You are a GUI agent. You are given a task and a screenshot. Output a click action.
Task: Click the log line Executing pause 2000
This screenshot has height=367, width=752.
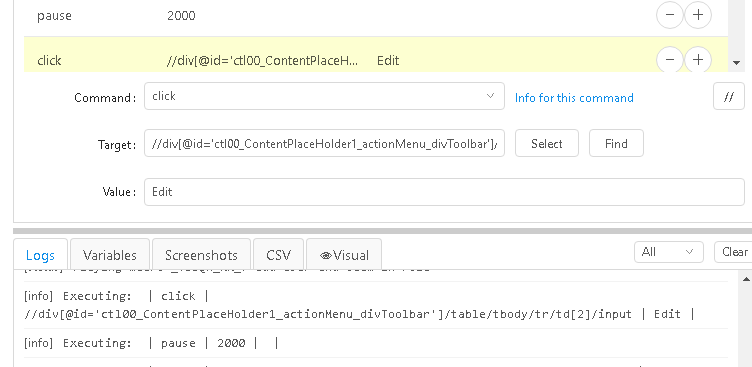[x=151, y=343]
